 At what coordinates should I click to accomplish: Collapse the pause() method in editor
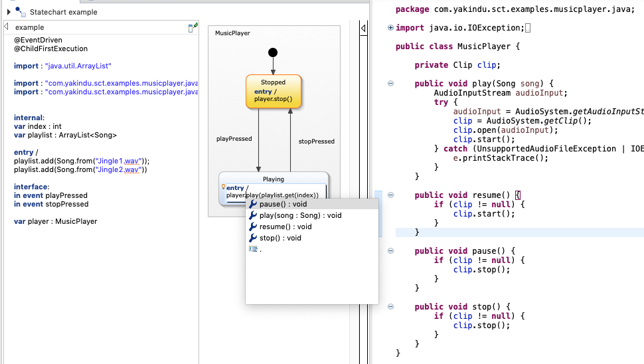pos(390,251)
